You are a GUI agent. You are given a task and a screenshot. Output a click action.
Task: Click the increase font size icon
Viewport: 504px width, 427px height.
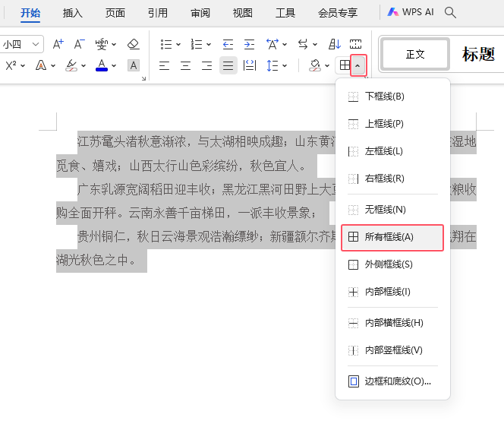click(58, 44)
